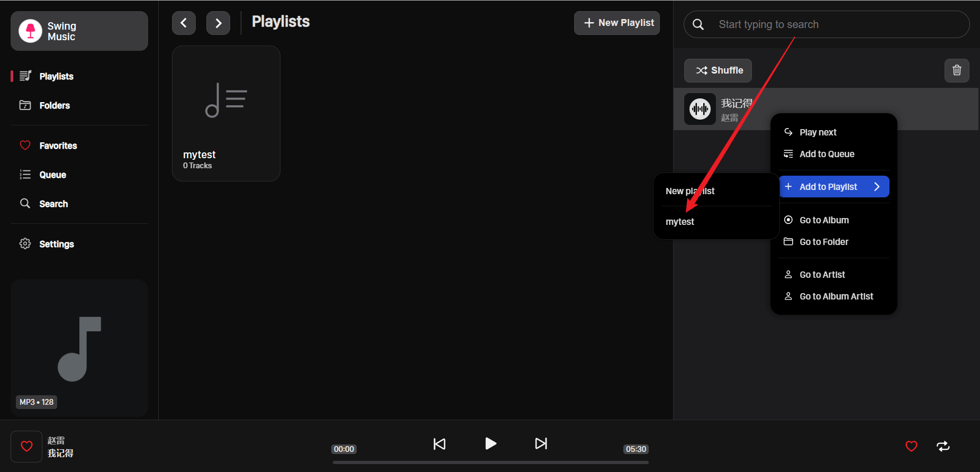This screenshot has width=980, height=472.
Task: Click the playback progress bar
Action: (491, 462)
